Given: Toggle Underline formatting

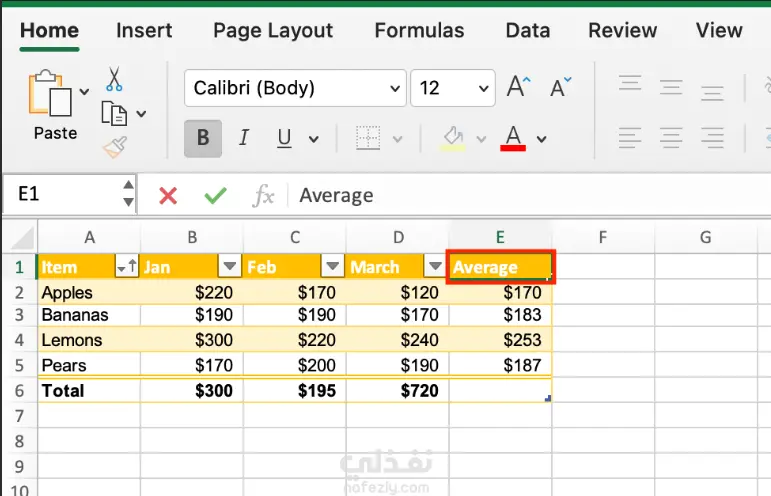Looking at the screenshot, I should pos(284,138).
